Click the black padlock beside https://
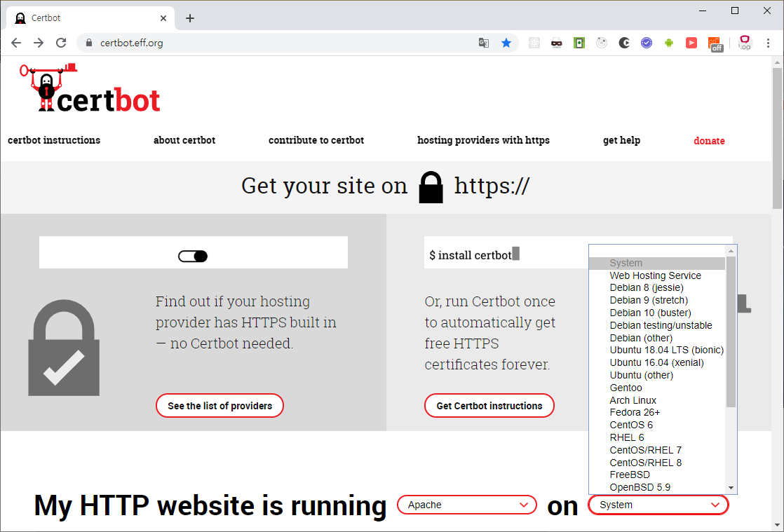 pyautogui.click(x=431, y=187)
